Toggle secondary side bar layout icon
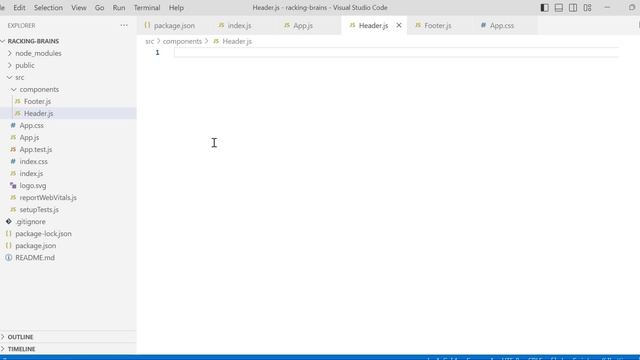Viewport: 640px width, 360px height. point(573,8)
